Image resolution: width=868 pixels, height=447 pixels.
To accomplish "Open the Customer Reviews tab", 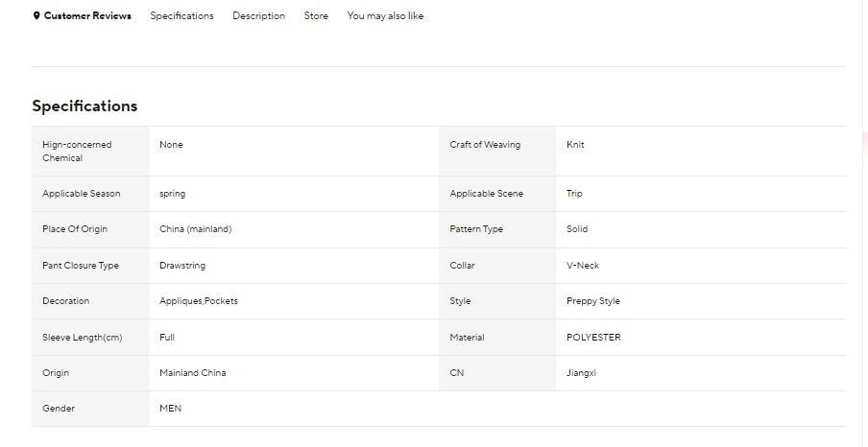I will coord(87,16).
